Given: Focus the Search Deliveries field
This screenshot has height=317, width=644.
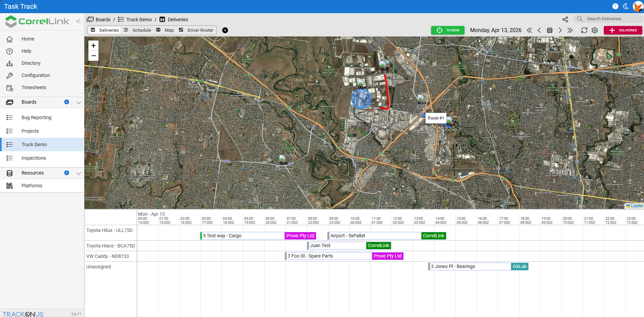Looking at the screenshot, I should [609, 19].
